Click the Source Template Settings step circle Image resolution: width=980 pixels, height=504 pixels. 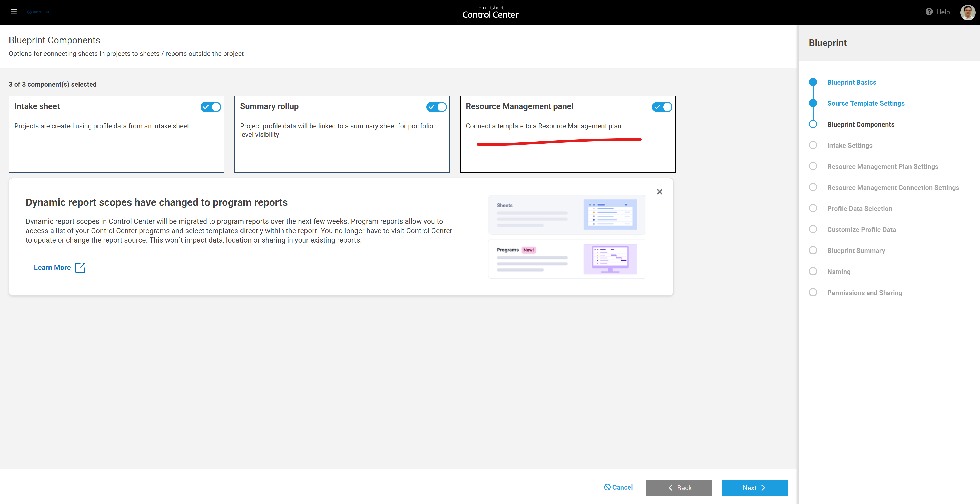point(813,103)
